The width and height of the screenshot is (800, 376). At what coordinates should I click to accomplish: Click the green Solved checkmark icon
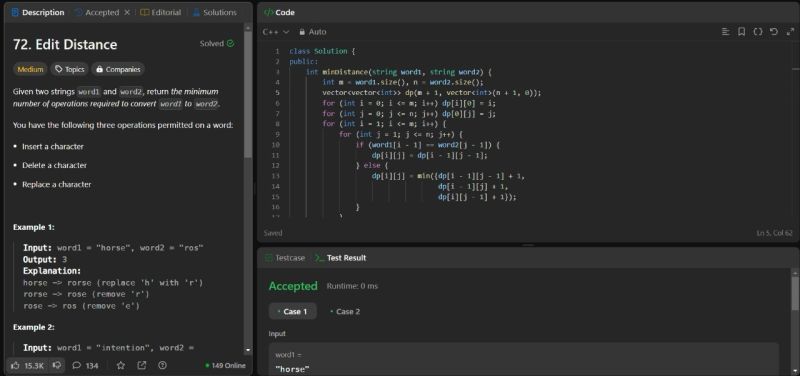[231, 43]
